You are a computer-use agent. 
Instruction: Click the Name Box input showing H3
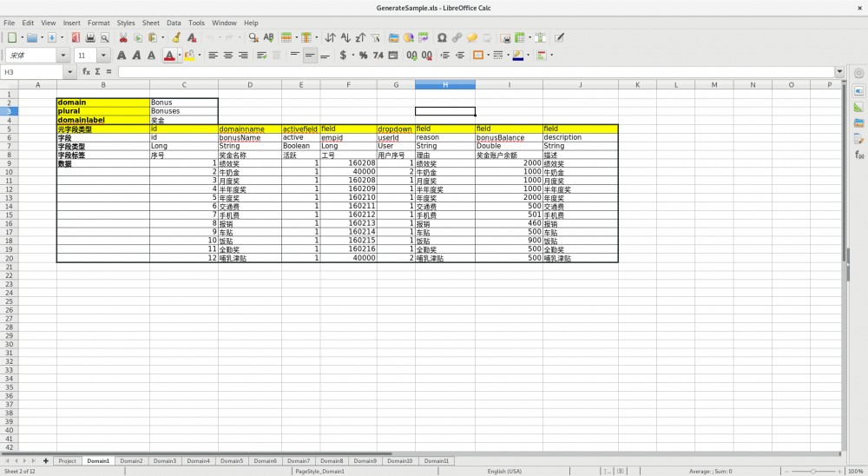coord(32,71)
